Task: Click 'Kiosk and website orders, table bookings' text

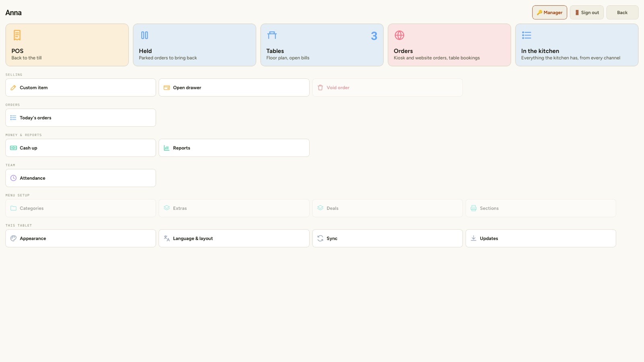Action: point(437,58)
